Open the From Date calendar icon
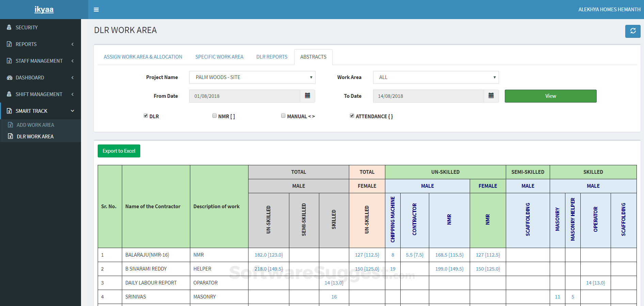The width and height of the screenshot is (644, 306). 307,96
